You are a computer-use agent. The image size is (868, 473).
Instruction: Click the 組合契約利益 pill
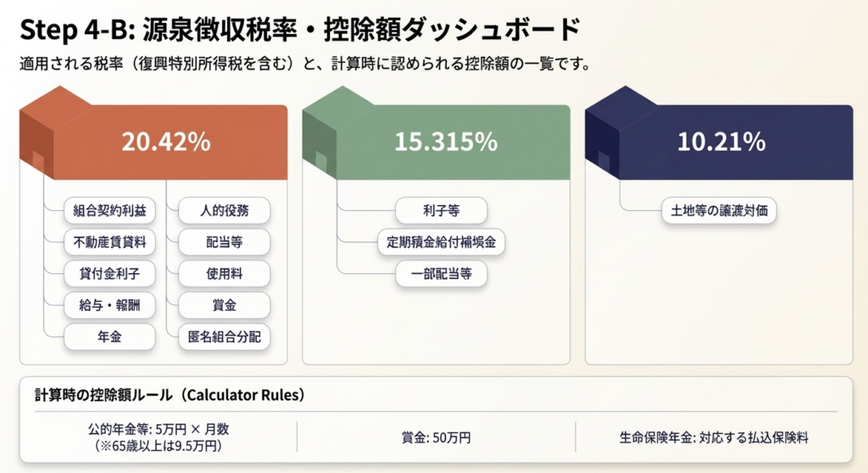[110, 210]
